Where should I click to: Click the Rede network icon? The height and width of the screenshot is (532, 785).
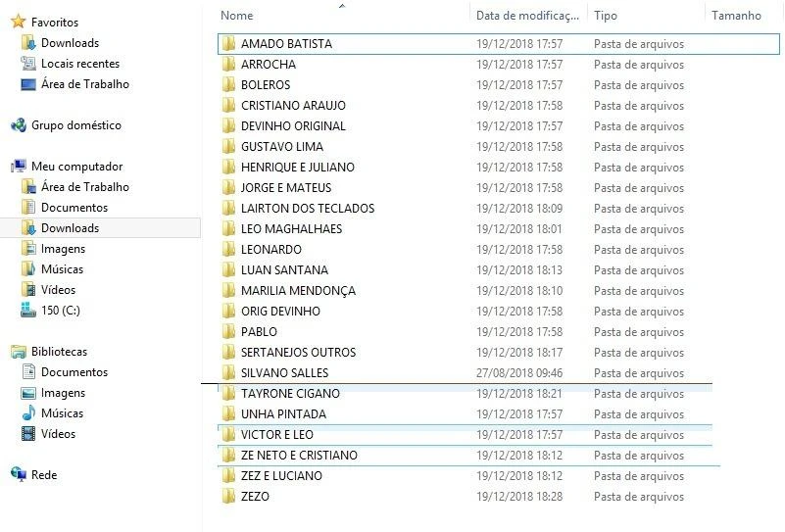click(19, 474)
